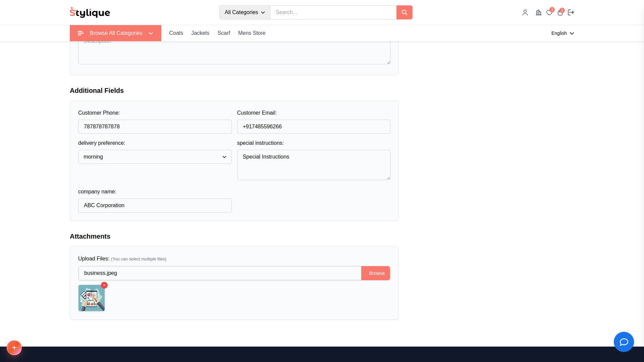Open the All Categories dropdown

[245, 12]
